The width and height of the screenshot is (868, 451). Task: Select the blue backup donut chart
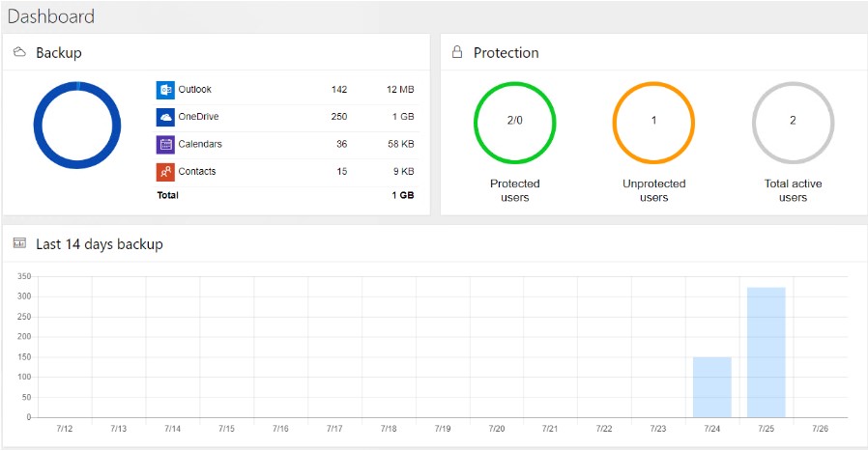coord(77,125)
